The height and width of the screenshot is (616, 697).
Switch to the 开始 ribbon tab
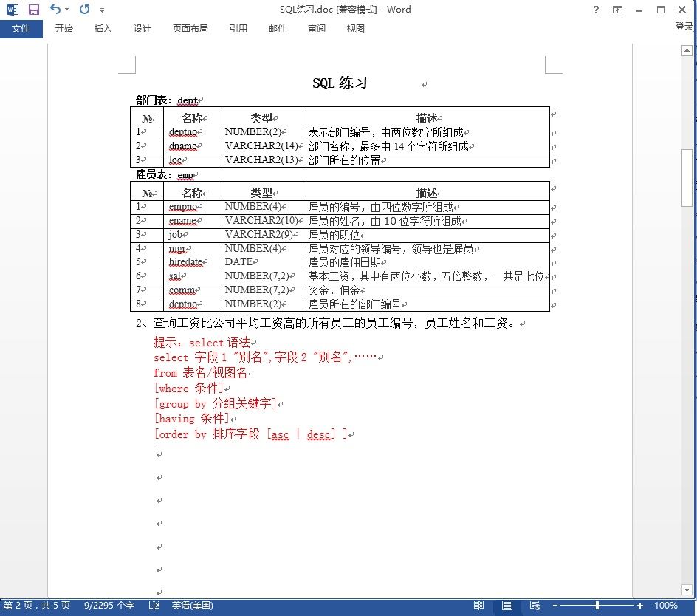point(64,29)
